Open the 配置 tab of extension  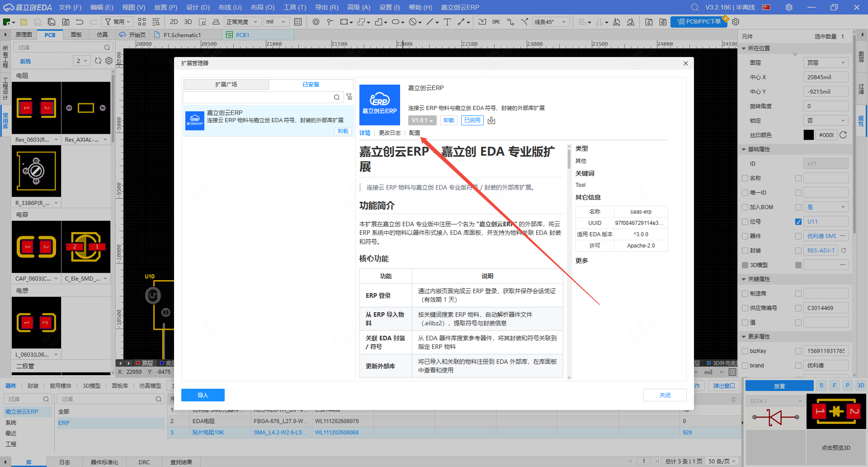[415, 133]
